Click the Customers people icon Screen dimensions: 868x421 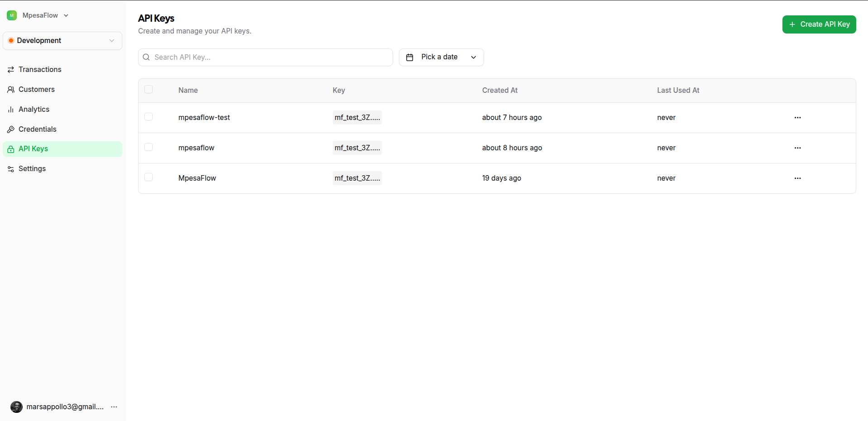pos(11,90)
